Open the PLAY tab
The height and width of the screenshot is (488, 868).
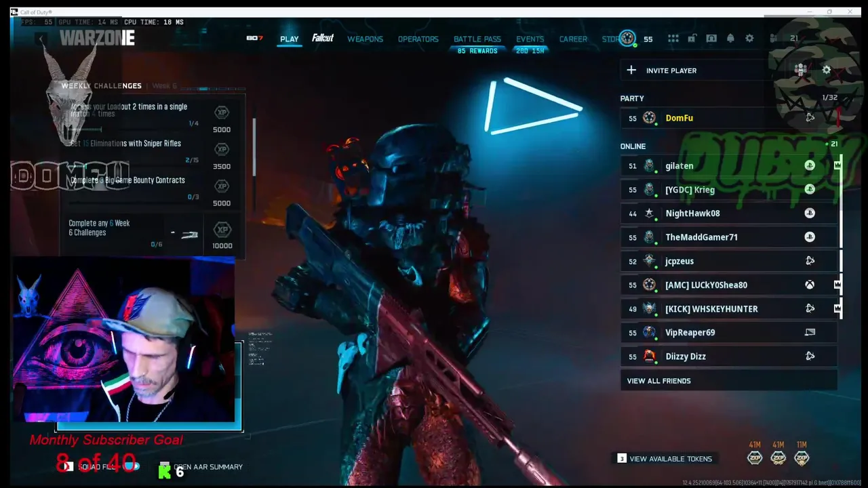(x=289, y=39)
